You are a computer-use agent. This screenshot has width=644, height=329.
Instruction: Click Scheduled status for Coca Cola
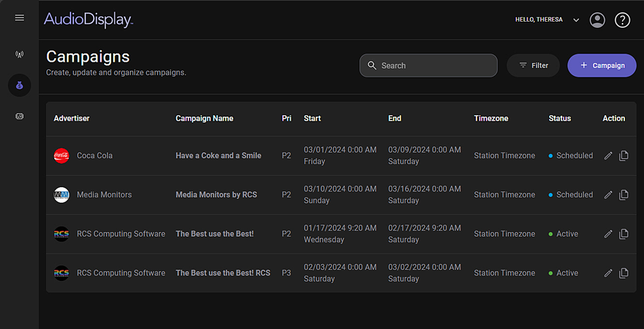coord(571,155)
